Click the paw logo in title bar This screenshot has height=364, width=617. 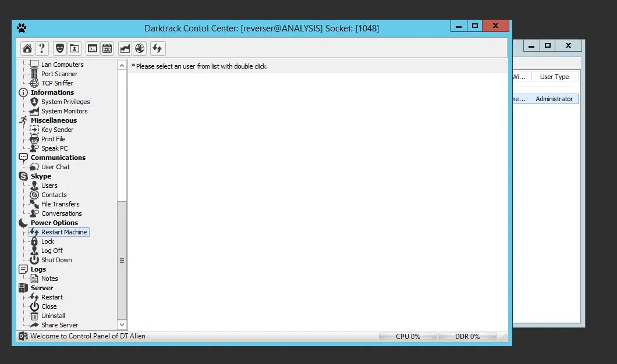(22, 28)
